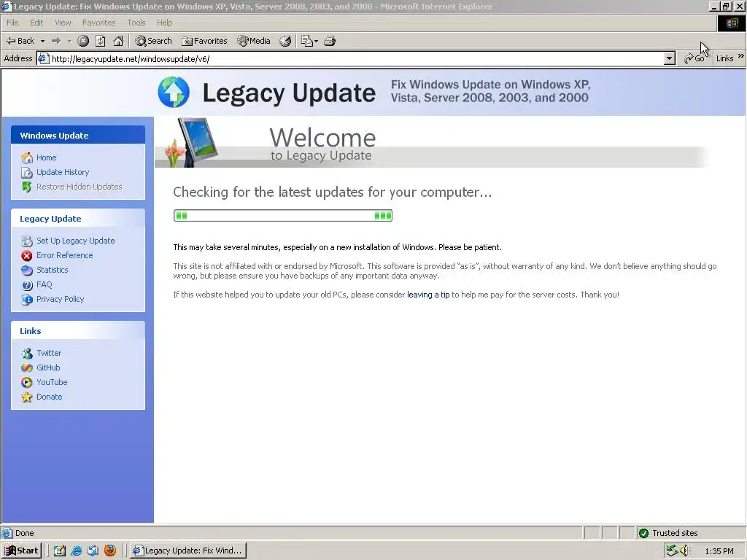Launch Firefox from Quick Launch

coord(110,551)
